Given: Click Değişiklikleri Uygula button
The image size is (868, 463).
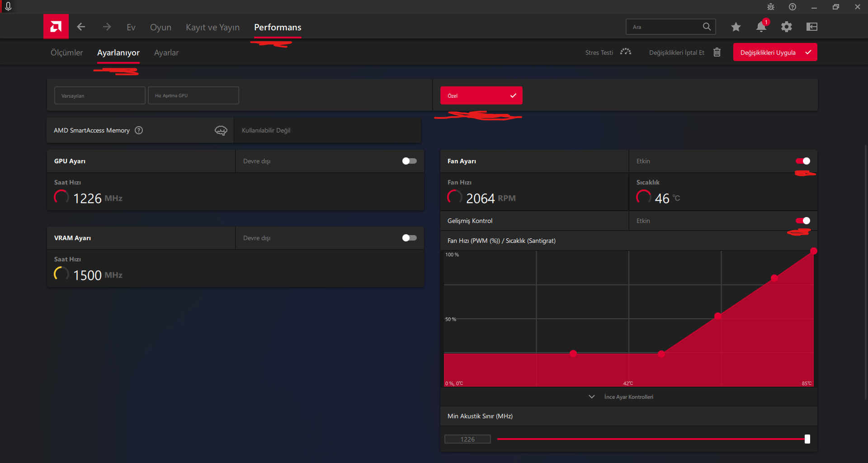Looking at the screenshot, I should point(775,52).
